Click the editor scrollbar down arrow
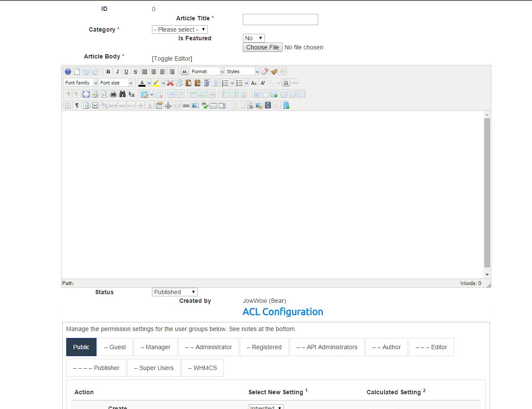The width and height of the screenshot is (532, 409). click(487, 275)
